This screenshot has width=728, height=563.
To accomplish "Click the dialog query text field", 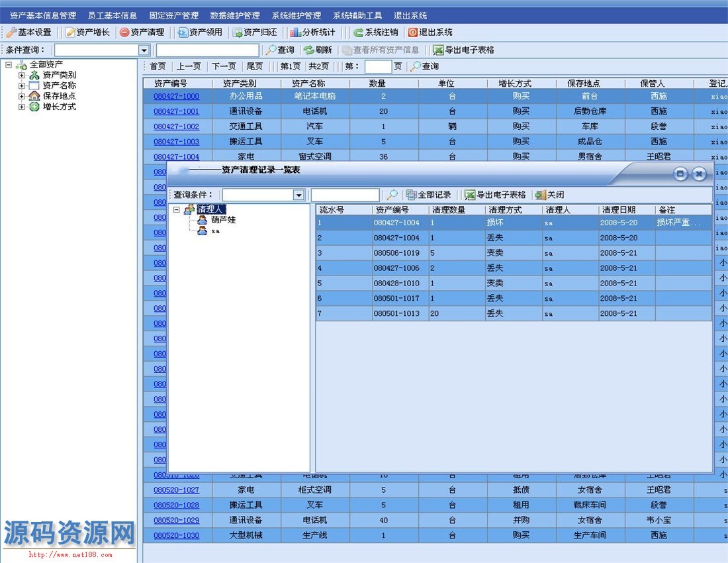I will pos(345,195).
